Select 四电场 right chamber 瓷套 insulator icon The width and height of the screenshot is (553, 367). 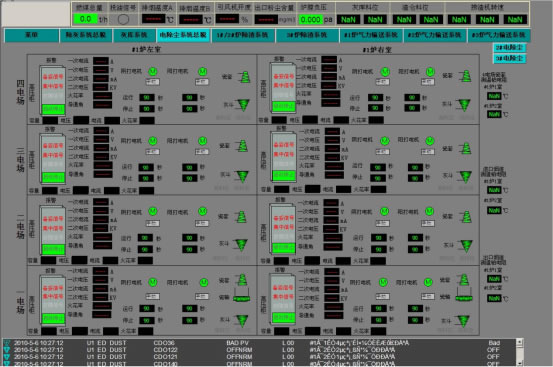click(x=466, y=76)
